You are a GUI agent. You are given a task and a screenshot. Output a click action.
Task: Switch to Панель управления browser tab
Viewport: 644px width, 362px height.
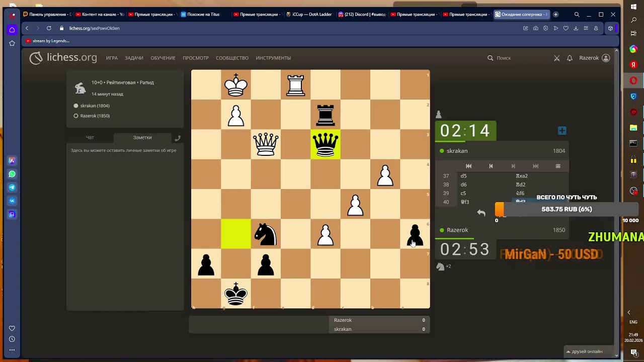click(48, 14)
